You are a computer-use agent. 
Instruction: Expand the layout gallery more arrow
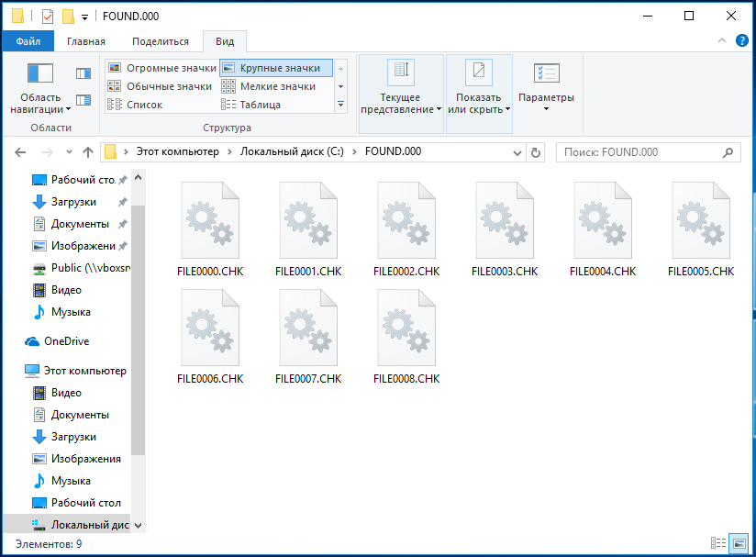point(341,105)
